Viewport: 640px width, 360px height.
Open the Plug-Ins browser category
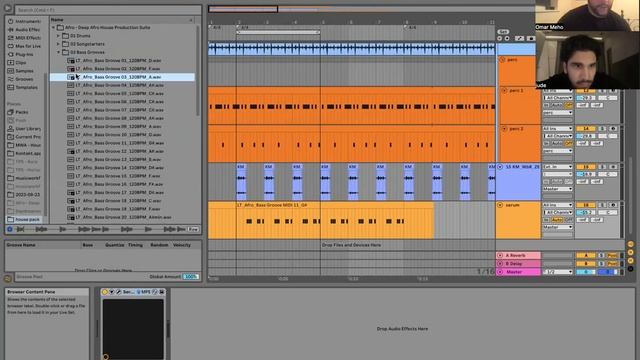pyautogui.click(x=20, y=54)
